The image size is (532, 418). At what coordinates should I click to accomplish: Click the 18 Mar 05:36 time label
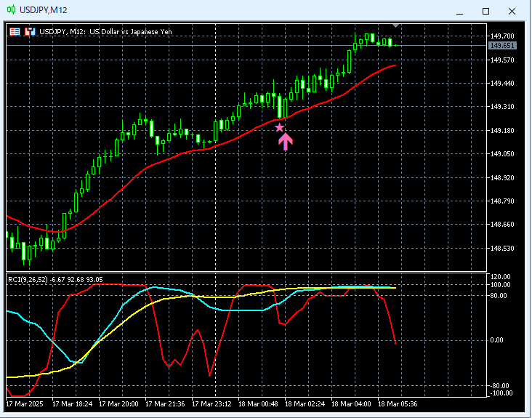398,404
